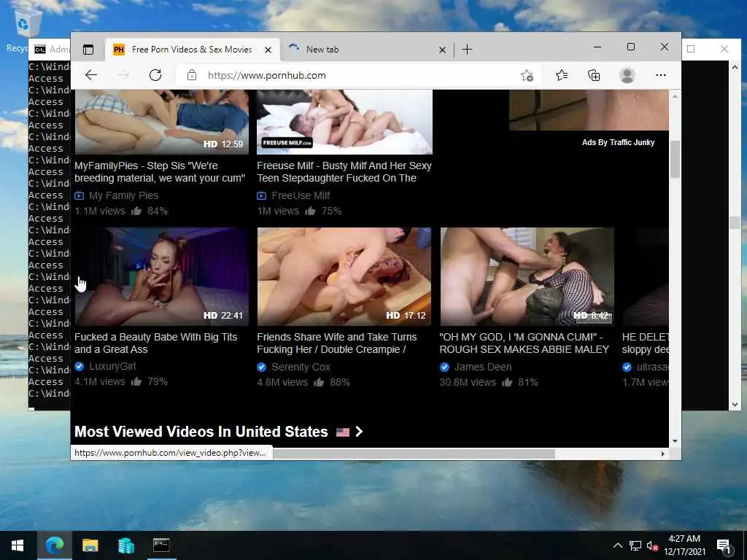Go back using the browser Back arrow
Screen dimensions: 747x560
click(91, 75)
